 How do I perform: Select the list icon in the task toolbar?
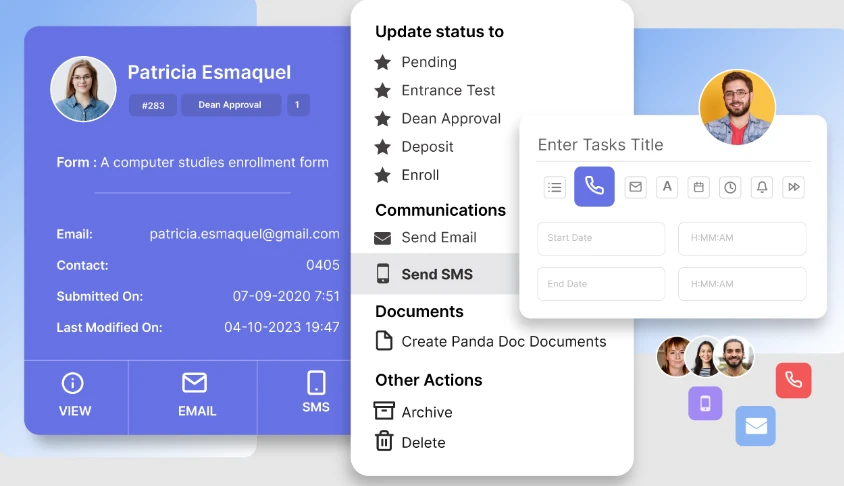pos(554,187)
